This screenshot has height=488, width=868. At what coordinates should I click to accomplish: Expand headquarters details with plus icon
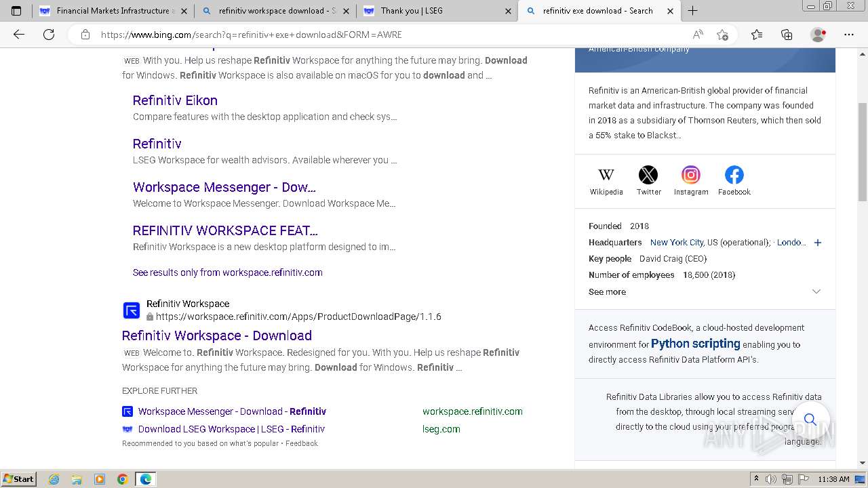(818, 243)
